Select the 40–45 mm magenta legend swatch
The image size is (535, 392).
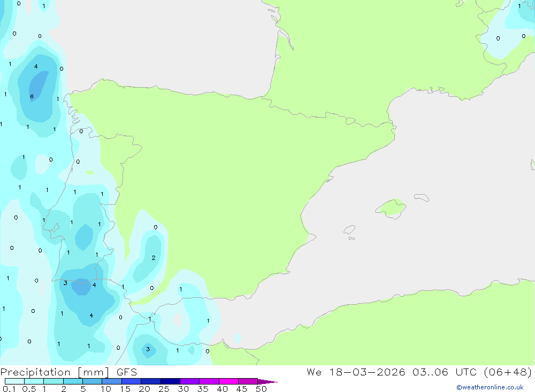[x=228, y=381]
